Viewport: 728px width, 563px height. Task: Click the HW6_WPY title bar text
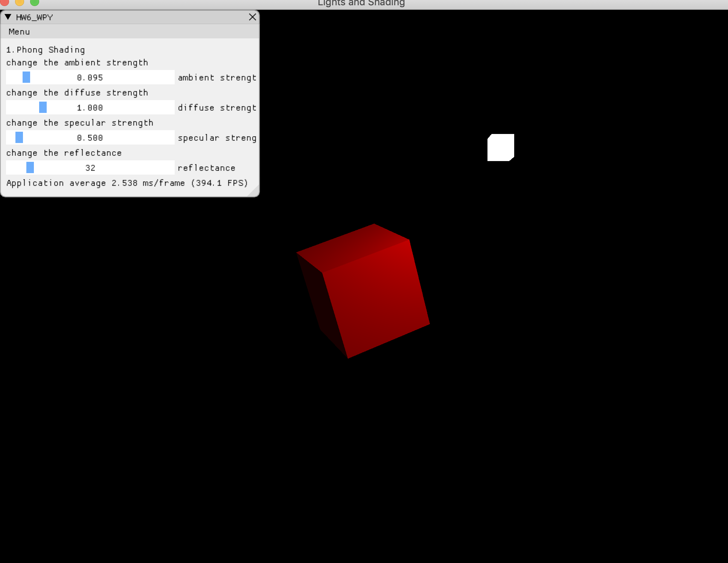pyautogui.click(x=34, y=17)
